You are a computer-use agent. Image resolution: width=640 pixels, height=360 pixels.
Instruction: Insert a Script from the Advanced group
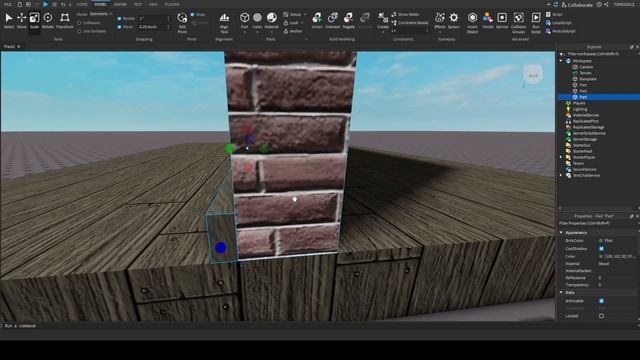[x=554, y=14]
